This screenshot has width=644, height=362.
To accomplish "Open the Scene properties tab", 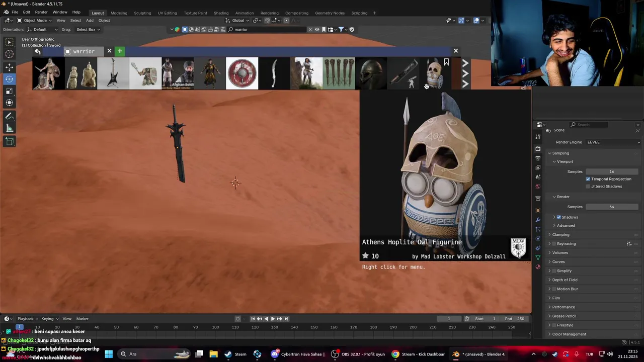I will [x=538, y=177].
